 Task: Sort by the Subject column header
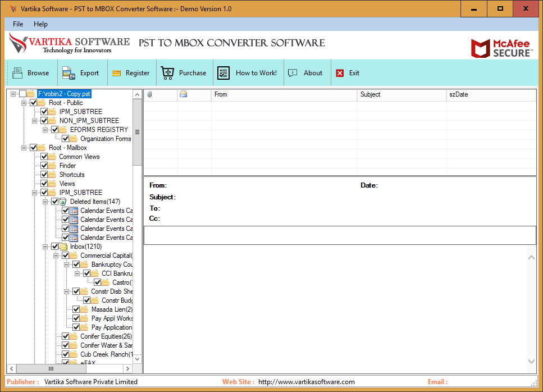tap(401, 94)
